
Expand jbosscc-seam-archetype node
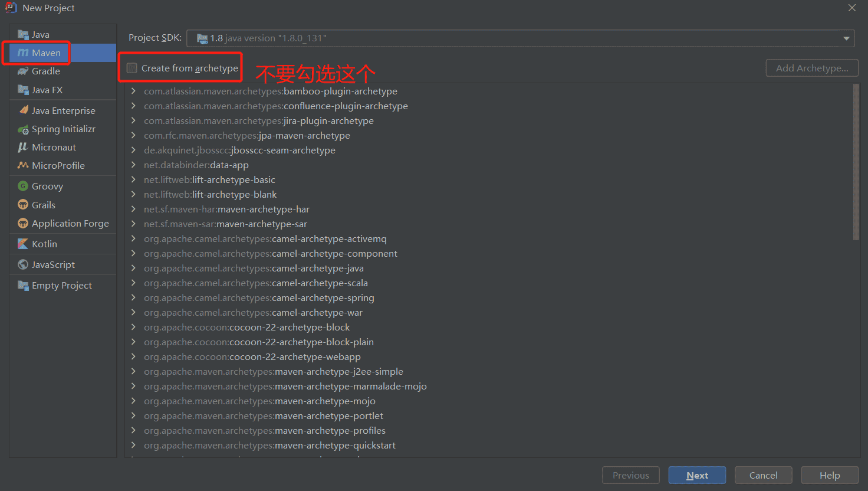134,150
